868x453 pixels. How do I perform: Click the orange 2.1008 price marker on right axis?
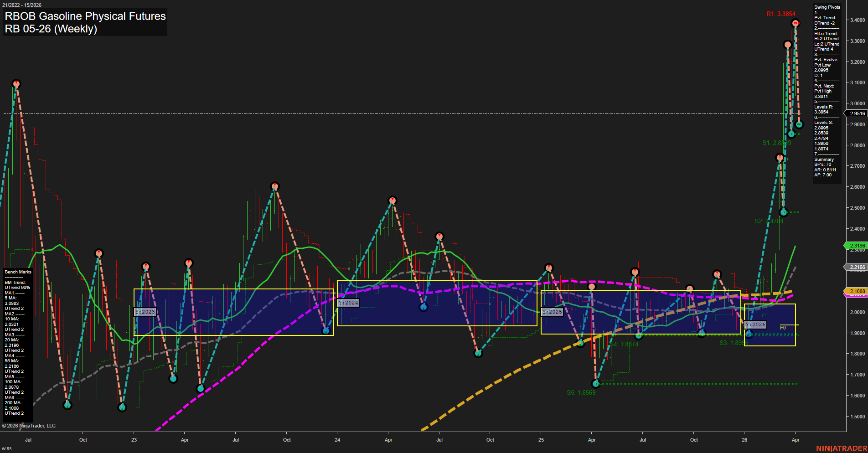coord(856,291)
